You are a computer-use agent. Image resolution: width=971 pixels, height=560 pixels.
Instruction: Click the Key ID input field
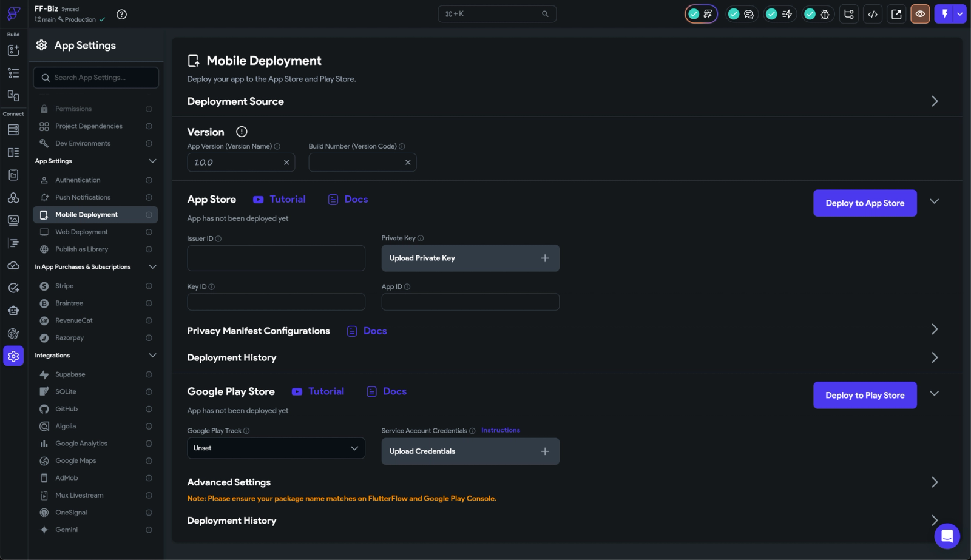click(x=276, y=302)
